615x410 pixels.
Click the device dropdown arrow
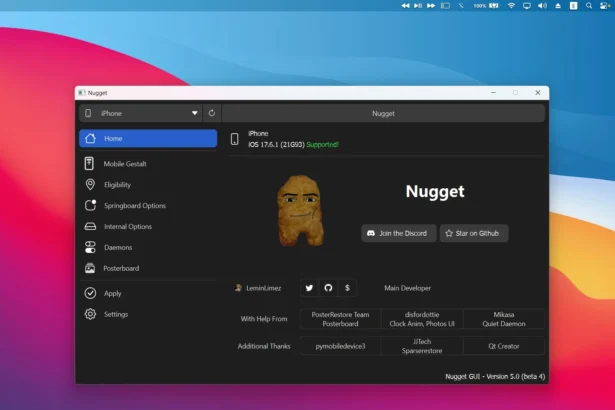[195, 113]
